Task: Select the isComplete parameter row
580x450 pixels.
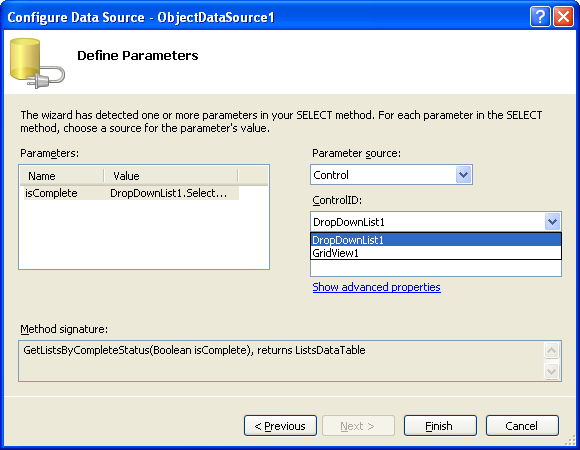Action: click(x=131, y=193)
